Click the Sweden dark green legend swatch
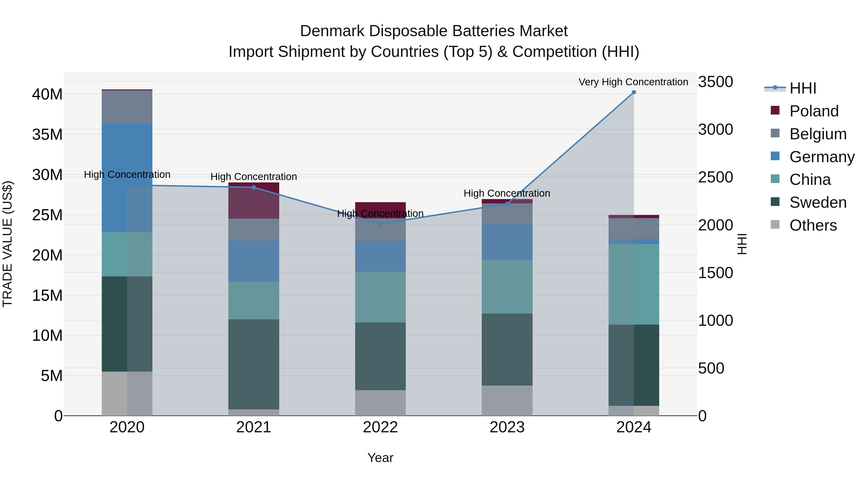This screenshot has width=868, height=488. [x=775, y=202]
